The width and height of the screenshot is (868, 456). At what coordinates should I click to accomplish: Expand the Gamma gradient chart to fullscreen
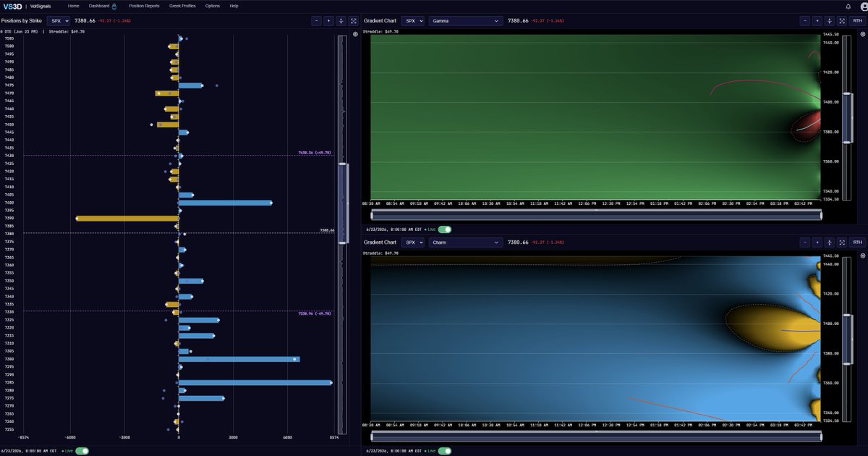click(x=841, y=21)
